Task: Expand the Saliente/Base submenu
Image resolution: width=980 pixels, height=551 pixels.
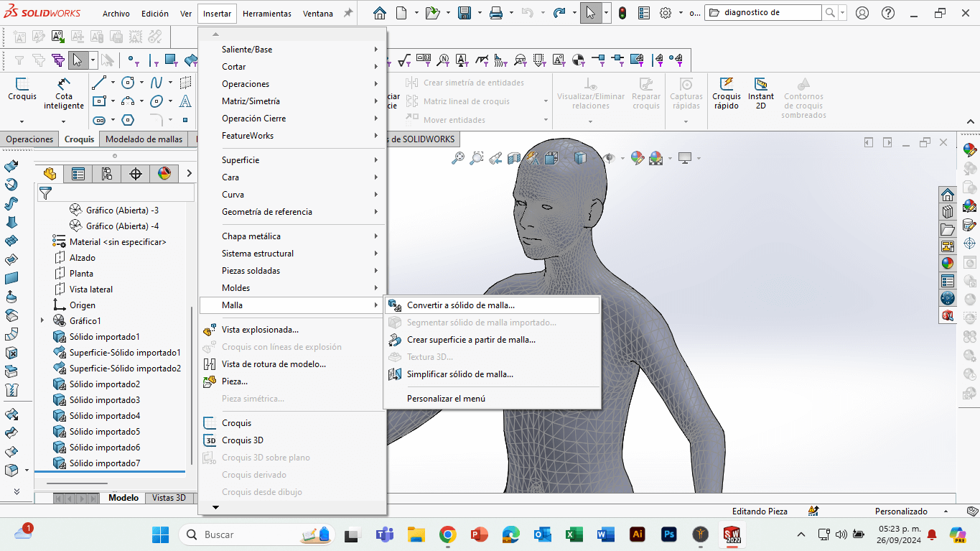Action: [293, 50]
